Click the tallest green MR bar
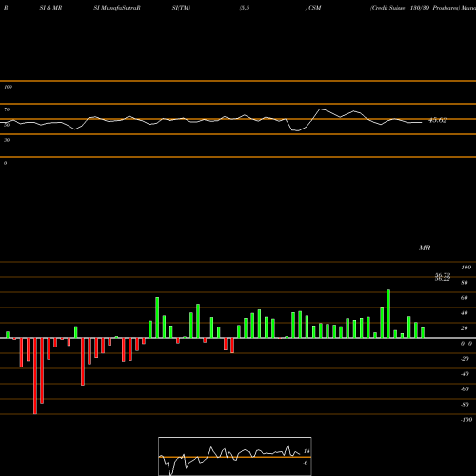The width and height of the screenshot is (476, 476). click(388, 313)
